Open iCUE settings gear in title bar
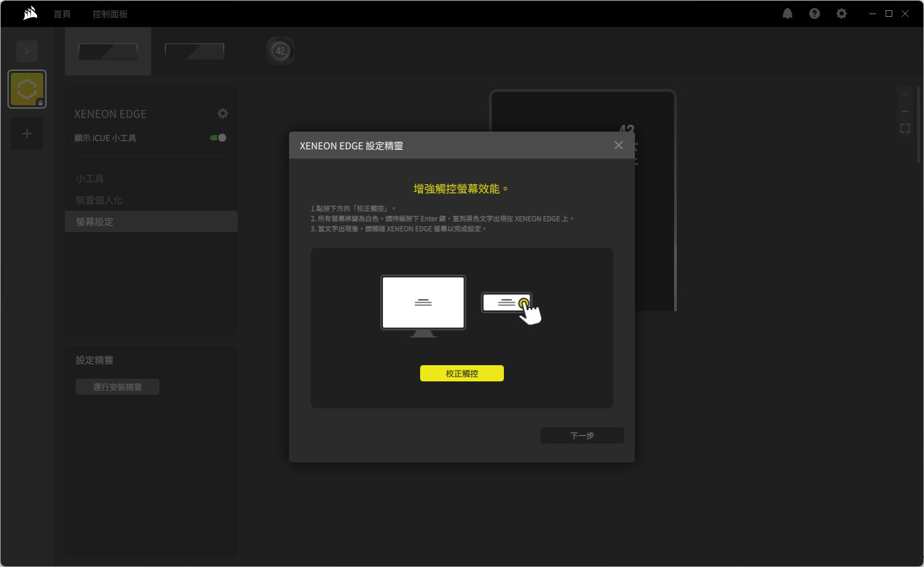 click(x=842, y=13)
